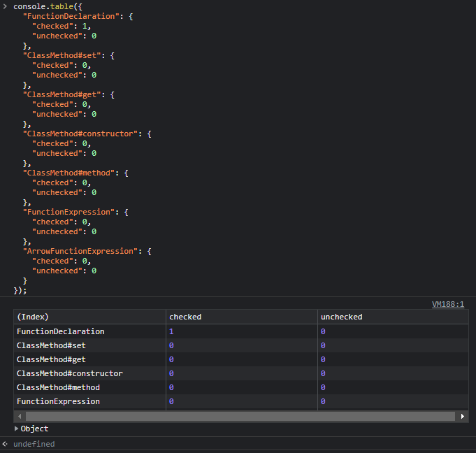Click the "ClassMethod#get" key in the code
The height and width of the screenshot is (453, 476).
(x=62, y=94)
